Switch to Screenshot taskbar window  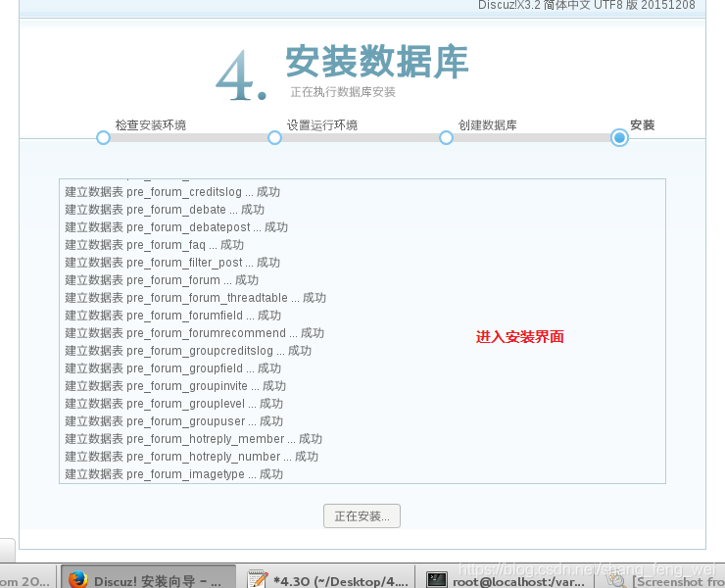(662, 578)
